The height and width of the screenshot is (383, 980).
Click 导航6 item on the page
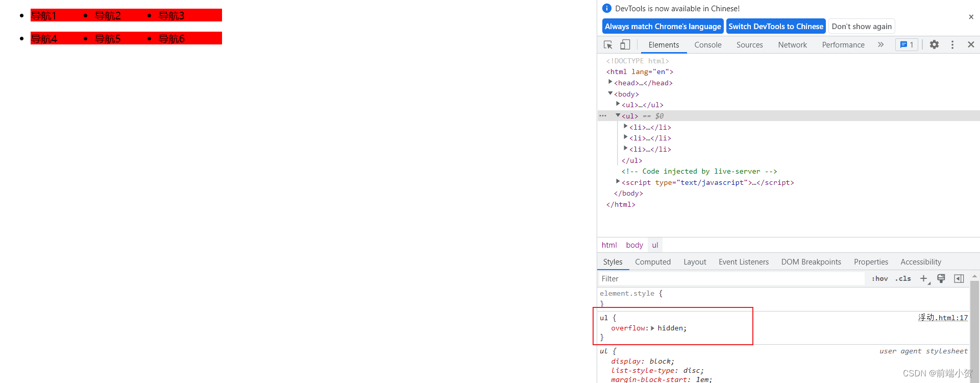(x=171, y=39)
